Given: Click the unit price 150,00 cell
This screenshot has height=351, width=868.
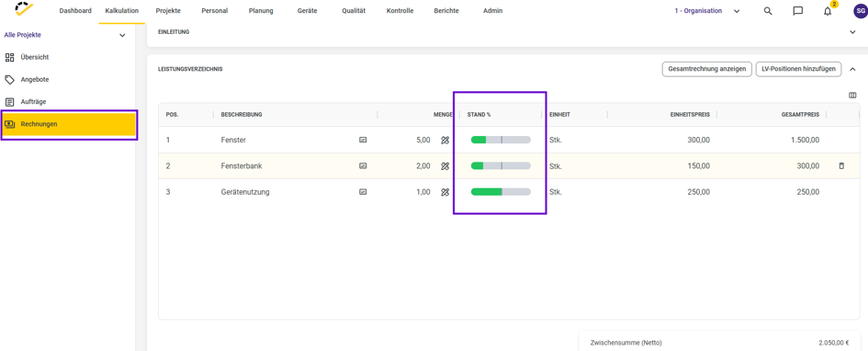Looking at the screenshot, I should tap(699, 165).
